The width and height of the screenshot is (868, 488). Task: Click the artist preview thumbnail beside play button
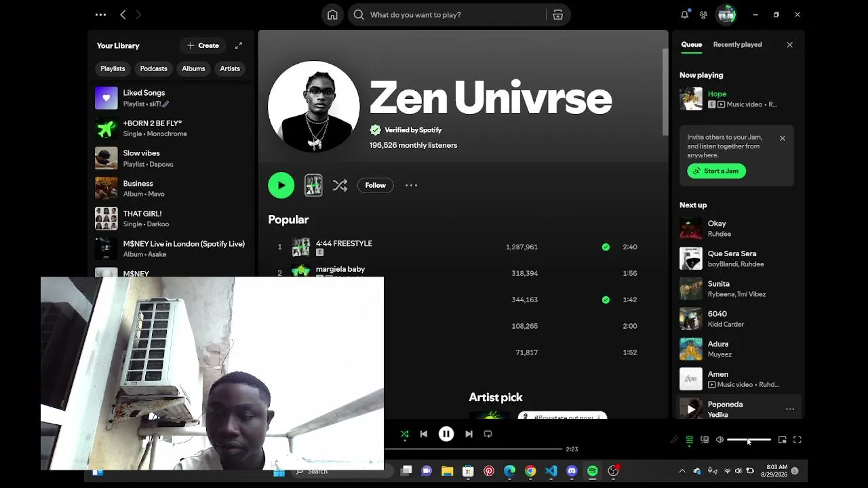pyautogui.click(x=313, y=185)
